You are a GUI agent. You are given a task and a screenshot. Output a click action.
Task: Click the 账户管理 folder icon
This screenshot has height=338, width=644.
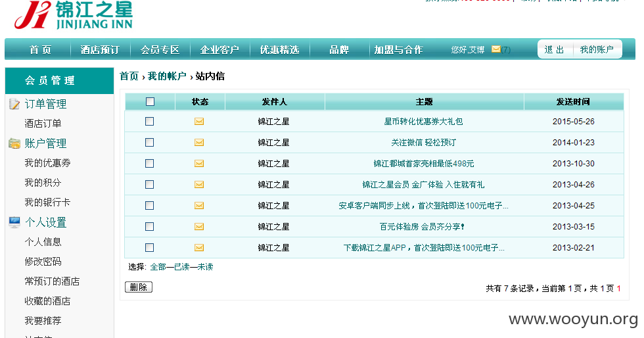coord(14,143)
